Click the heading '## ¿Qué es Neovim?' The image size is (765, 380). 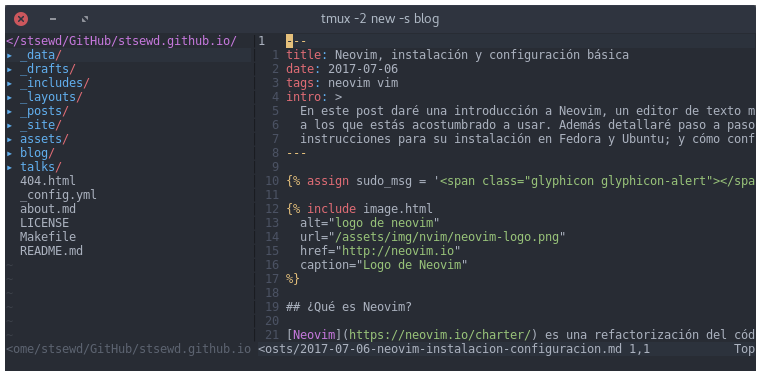349,307
